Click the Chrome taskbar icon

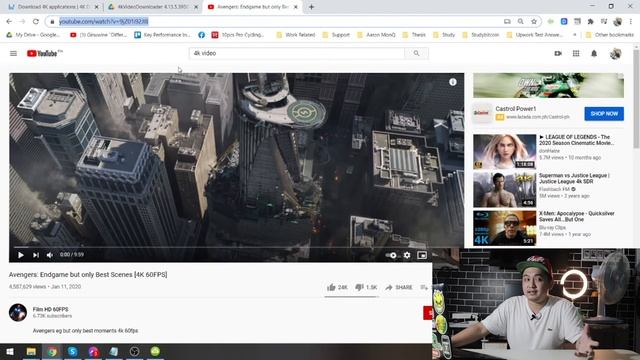pos(52,351)
